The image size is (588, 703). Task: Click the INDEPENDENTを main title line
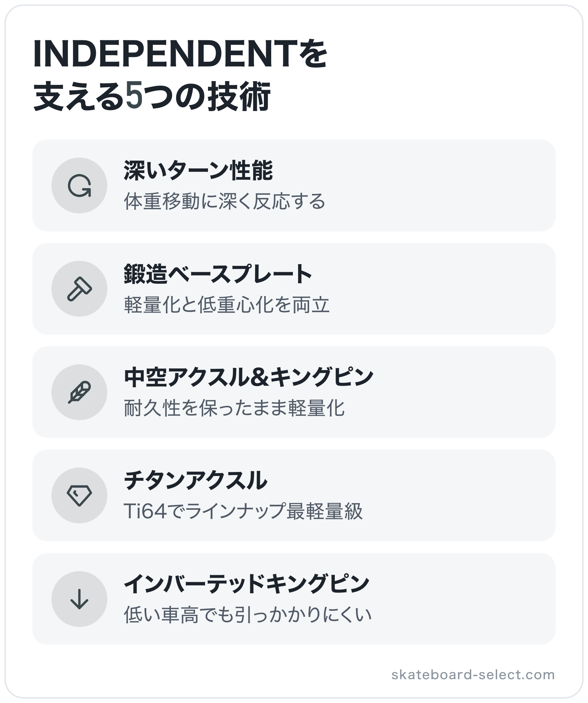click(x=180, y=54)
